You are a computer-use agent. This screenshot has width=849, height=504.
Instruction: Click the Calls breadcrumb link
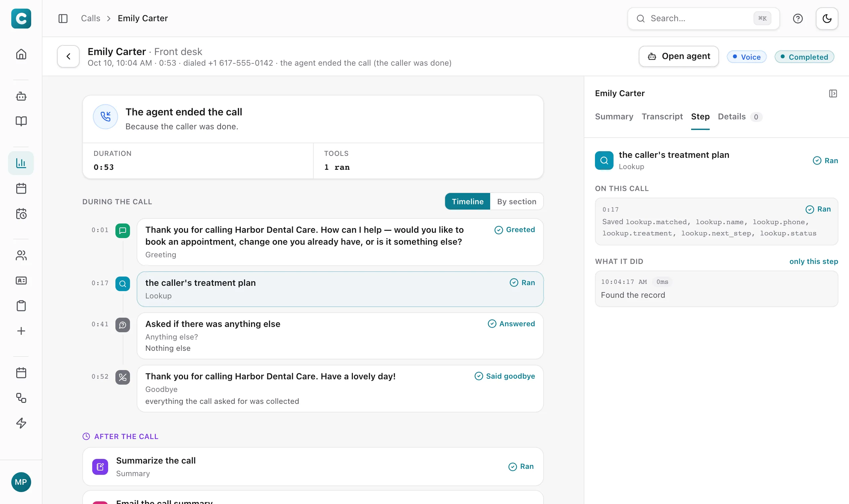tap(91, 18)
